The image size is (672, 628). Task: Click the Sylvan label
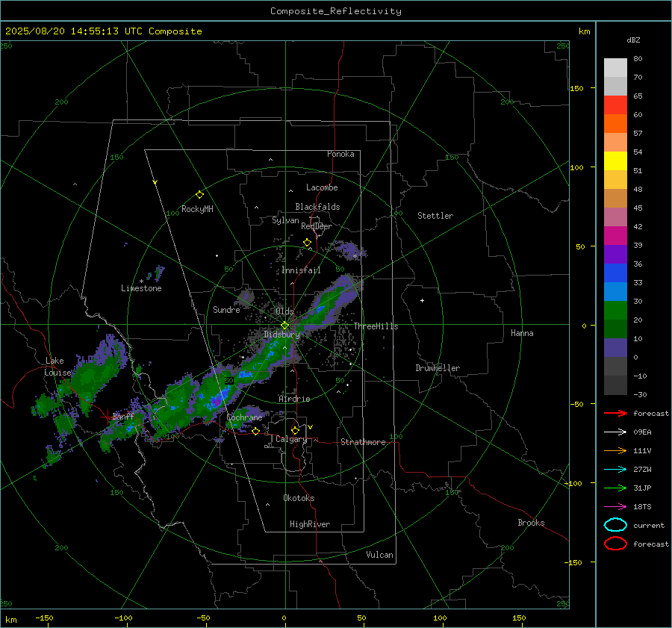click(x=285, y=220)
